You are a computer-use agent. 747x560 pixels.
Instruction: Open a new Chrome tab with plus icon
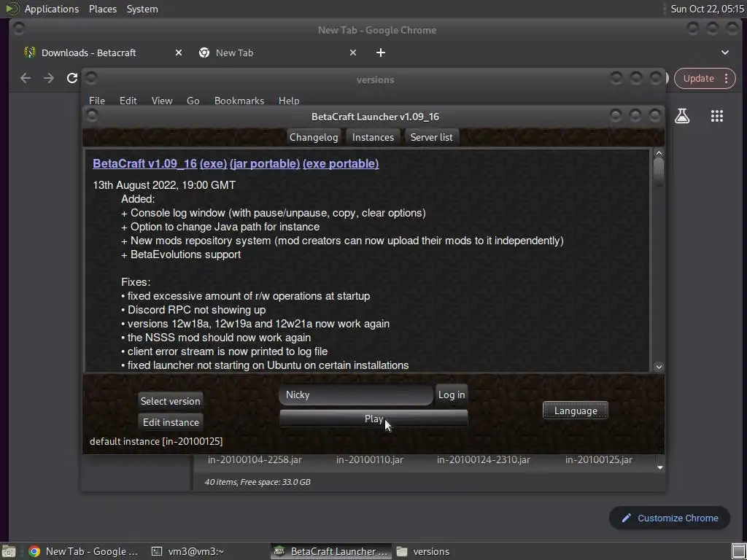click(380, 52)
